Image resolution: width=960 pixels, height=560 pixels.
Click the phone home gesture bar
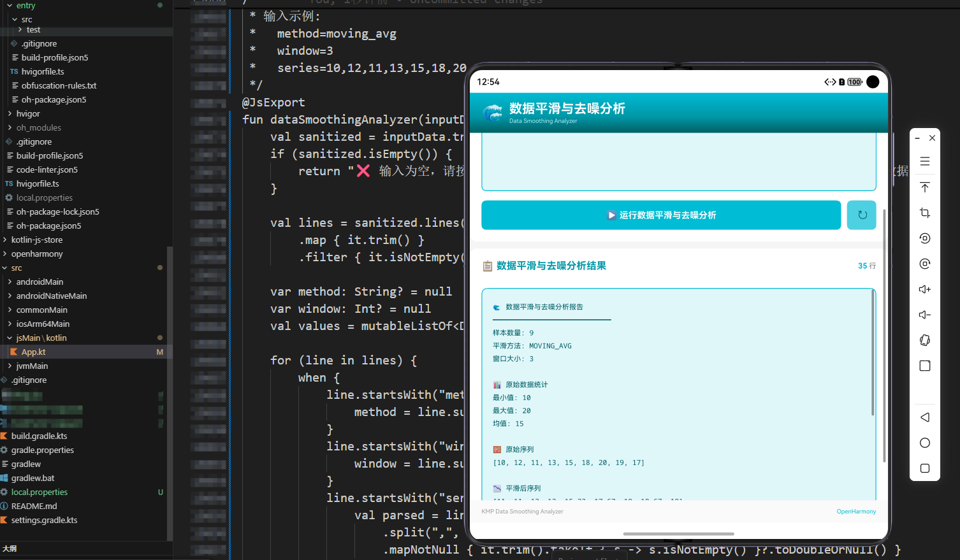pos(678,534)
